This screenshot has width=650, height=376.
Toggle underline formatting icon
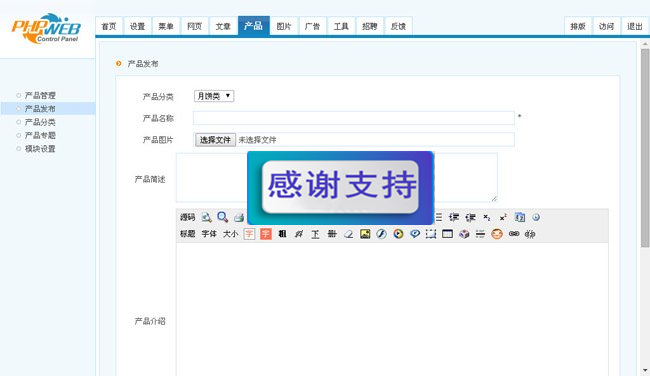pos(315,234)
